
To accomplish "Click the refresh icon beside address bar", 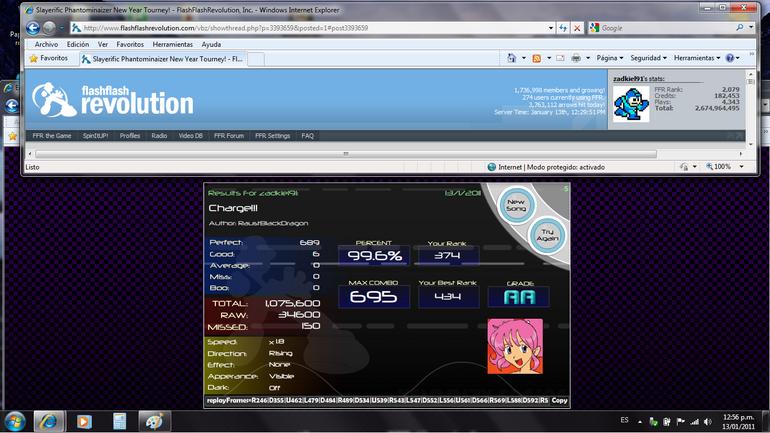I will (563, 28).
